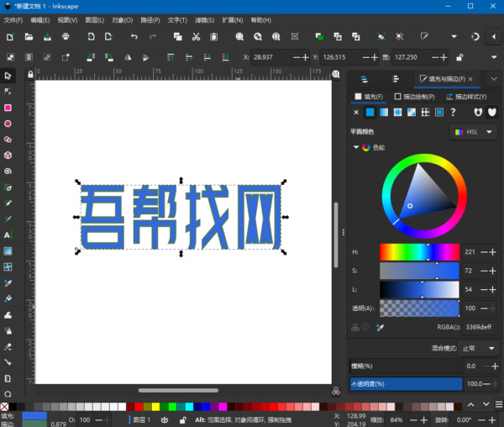Pick color with the eyedropper icon in Fill panel
Viewport: 504px width, 427px height.
tap(381, 327)
